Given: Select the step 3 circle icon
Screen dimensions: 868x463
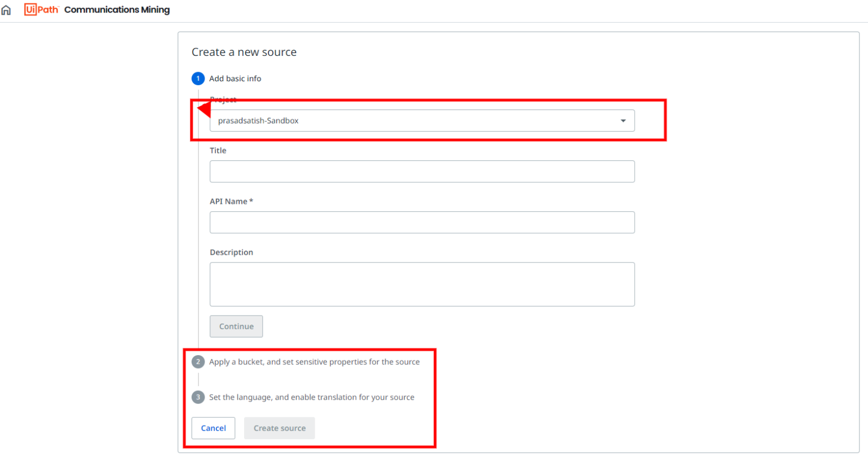Looking at the screenshot, I should pyautogui.click(x=198, y=398).
